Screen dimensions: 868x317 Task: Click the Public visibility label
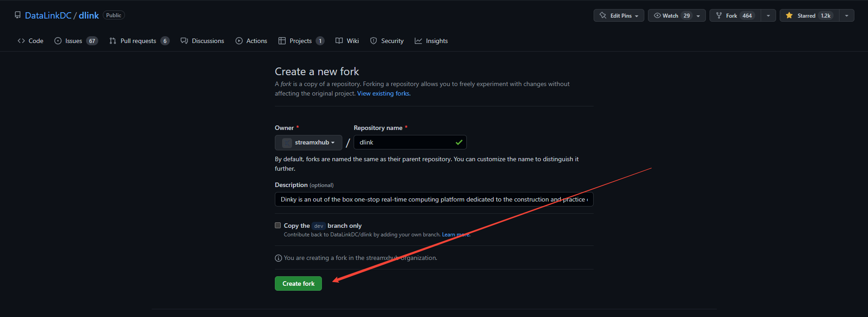click(x=114, y=15)
